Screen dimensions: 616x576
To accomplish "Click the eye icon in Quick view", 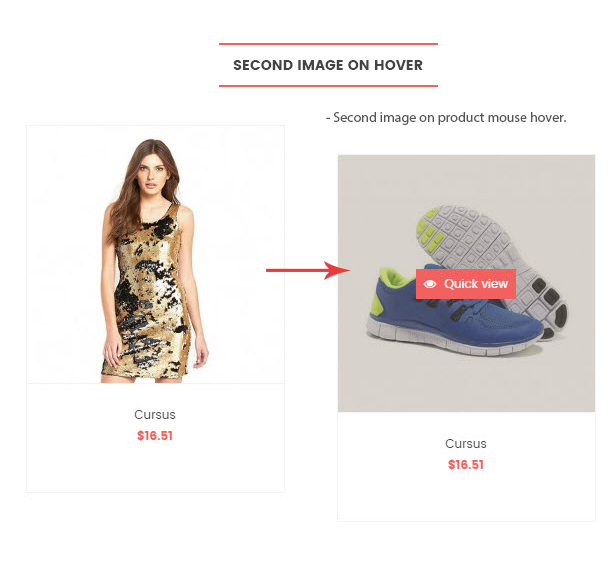I will [x=430, y=284].
